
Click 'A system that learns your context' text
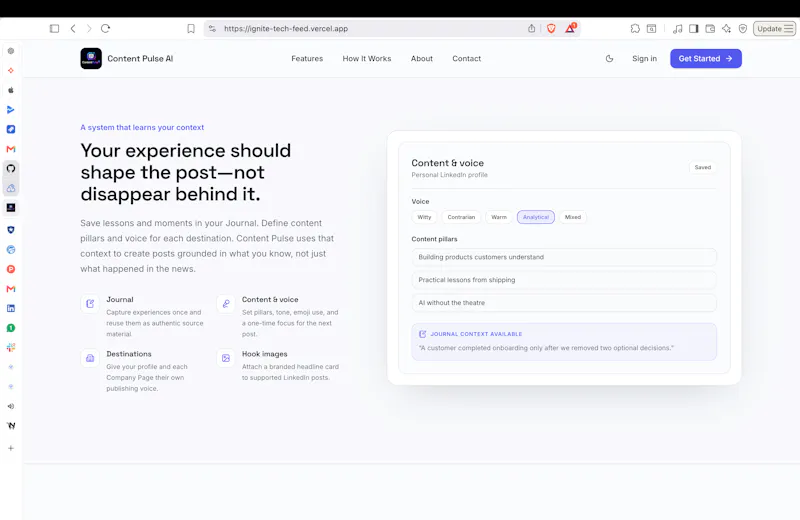tap(142, 128)
